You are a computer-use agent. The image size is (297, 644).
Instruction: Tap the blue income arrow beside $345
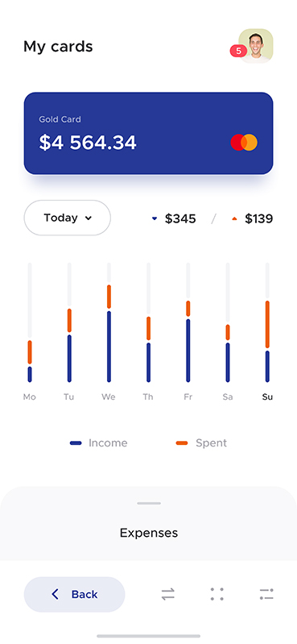[x=155, y=219]
